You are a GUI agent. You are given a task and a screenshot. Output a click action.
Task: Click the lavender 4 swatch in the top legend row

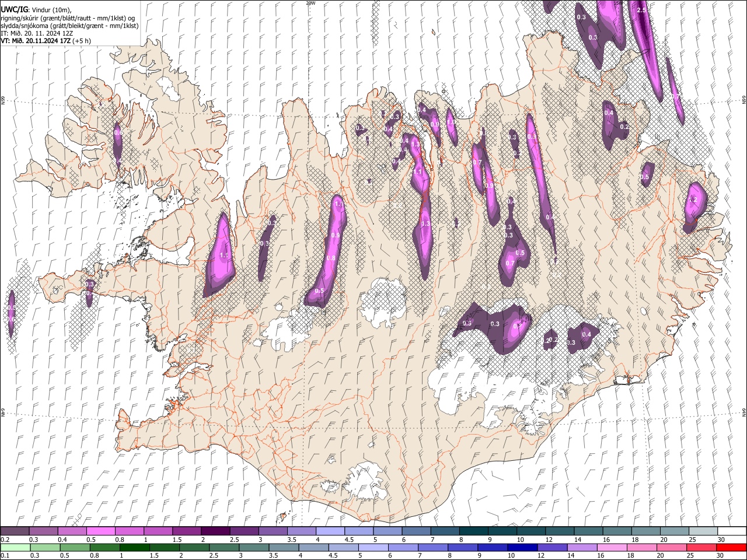click(330, 531)
